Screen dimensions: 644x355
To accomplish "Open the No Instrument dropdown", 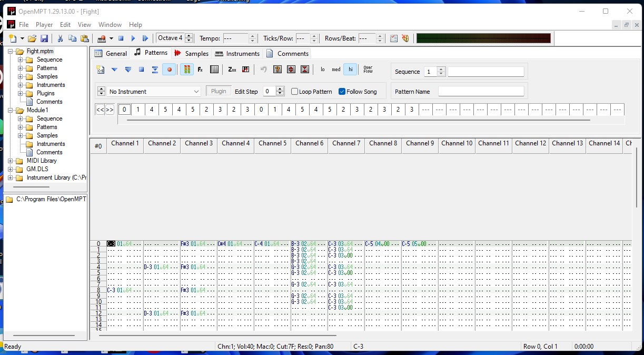I will (x=154, y=92).
